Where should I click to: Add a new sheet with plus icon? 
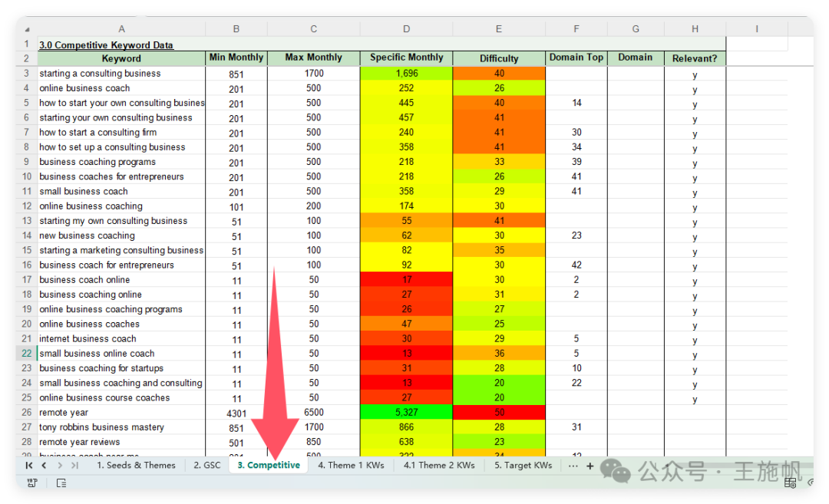(x=590, y=466)
